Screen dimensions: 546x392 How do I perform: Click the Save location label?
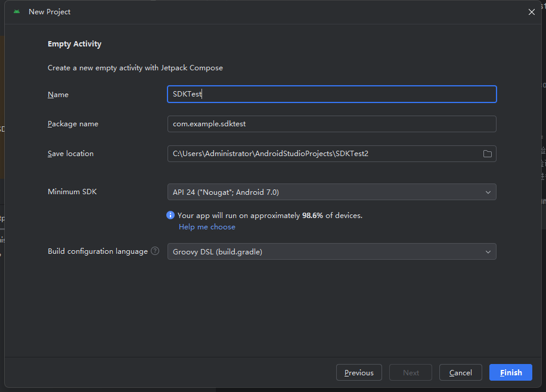pos(70,154)
